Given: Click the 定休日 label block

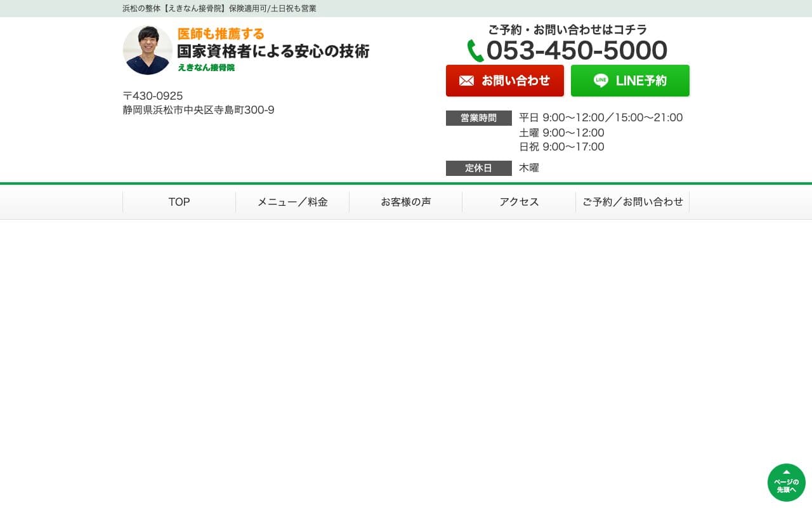Looking at the screenshot, I should pyautogui.click(x=478, y=168).
